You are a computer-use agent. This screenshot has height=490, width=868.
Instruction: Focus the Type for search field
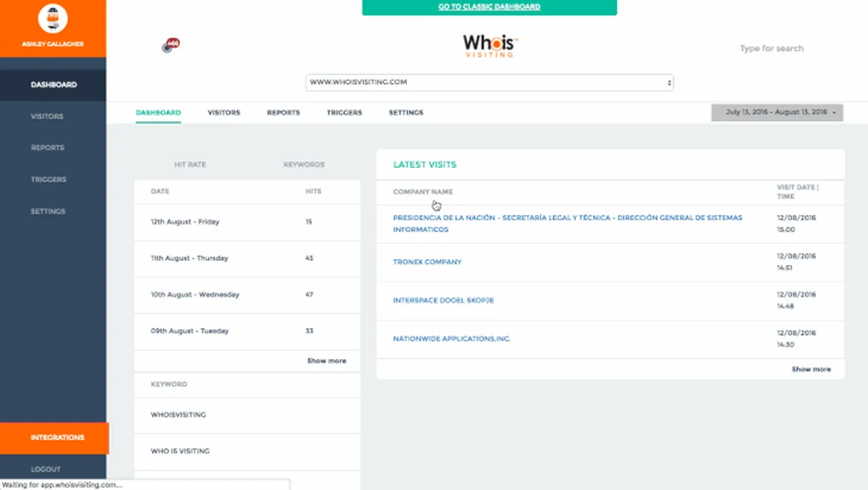pos(772,48)
